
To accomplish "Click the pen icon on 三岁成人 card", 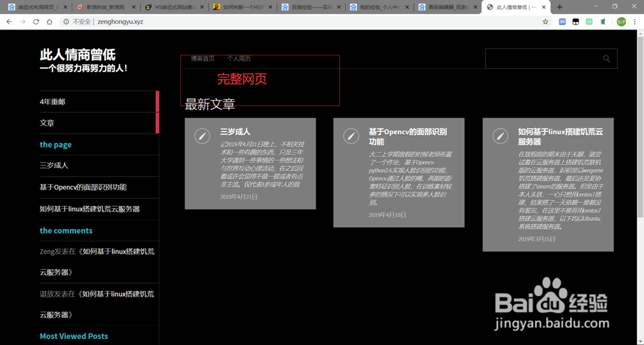I will coord(201,136).
